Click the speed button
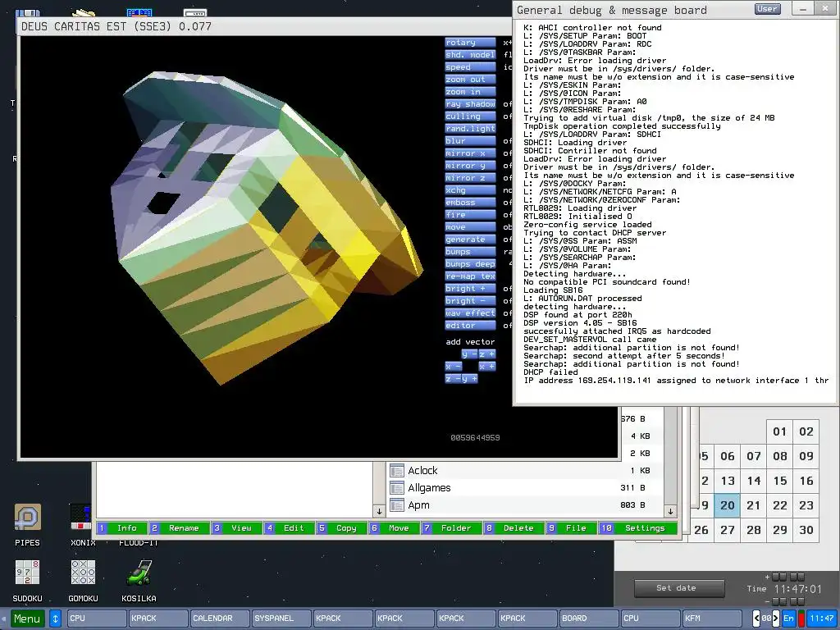Screen dimensions: 840x630 pyautogui.click(x=470, y=67)
